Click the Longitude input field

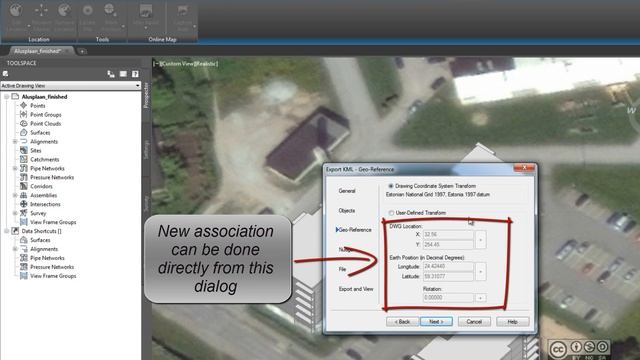click(x=448, y=267)
